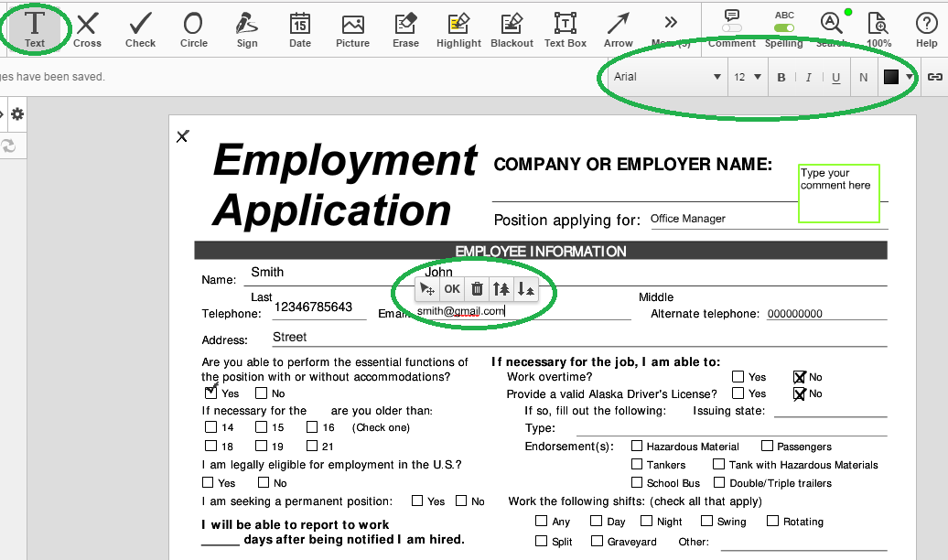This screenshot has height=560, width=948.
Task: Click the Telephone field 12346785643
Action: point(313,307)
